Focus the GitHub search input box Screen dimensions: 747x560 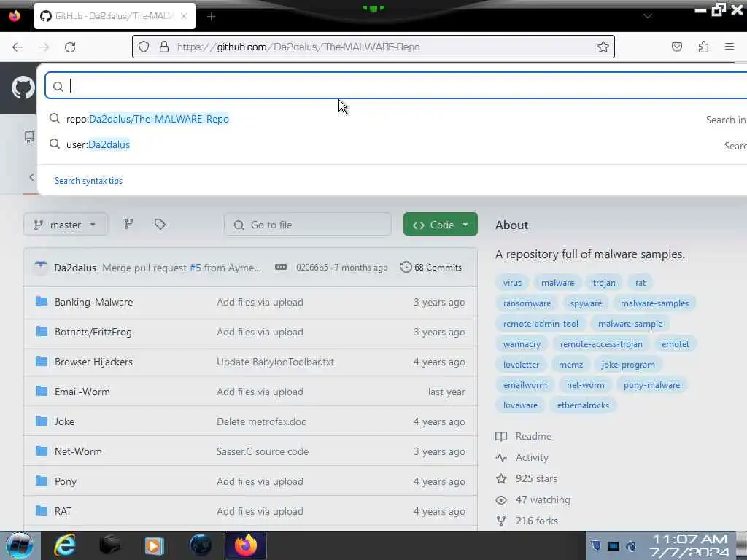tap(396, 86)
